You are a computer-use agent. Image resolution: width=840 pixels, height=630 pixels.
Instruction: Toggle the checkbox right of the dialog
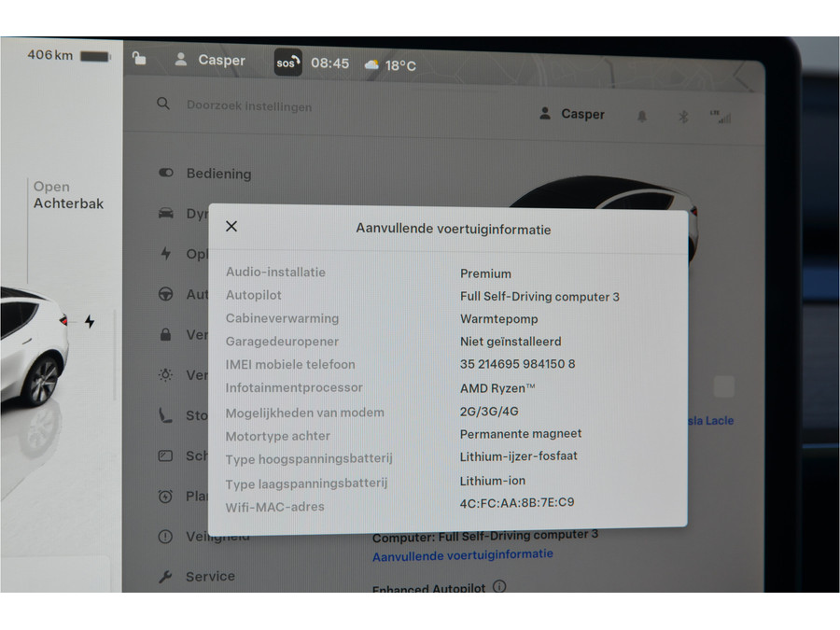pos(724,386)
